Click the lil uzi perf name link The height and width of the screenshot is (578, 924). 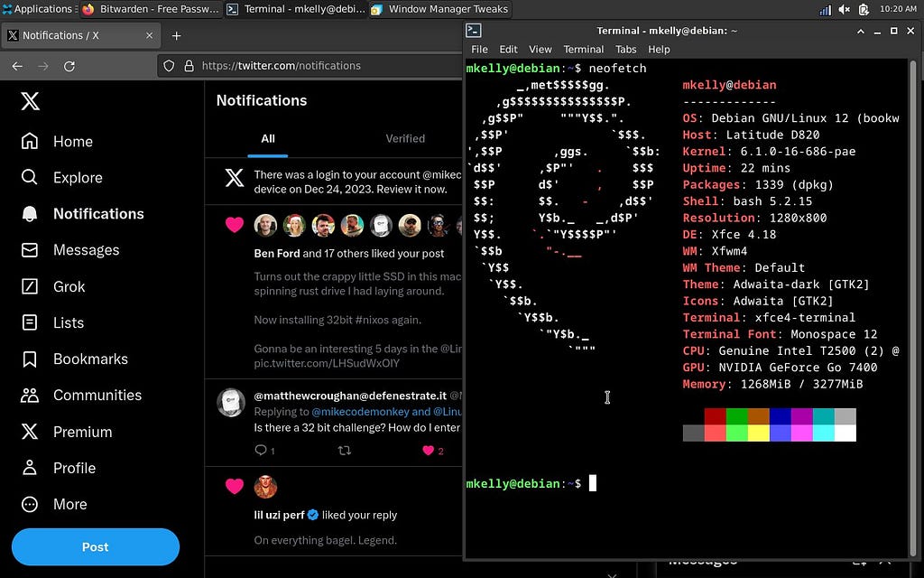[279, 515]
